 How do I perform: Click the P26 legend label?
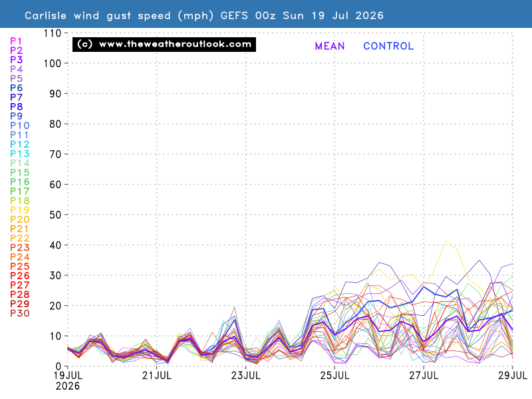[20, 276]
